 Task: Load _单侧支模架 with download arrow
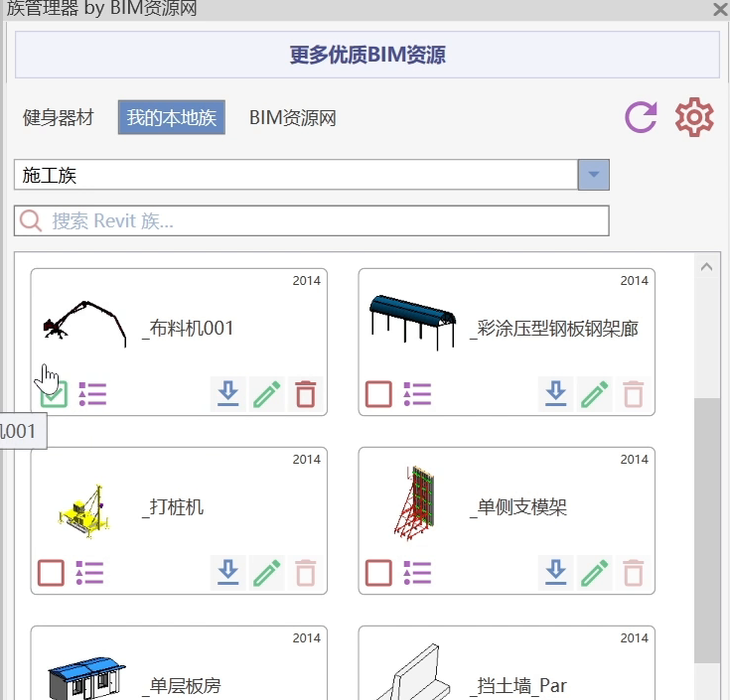556,573
